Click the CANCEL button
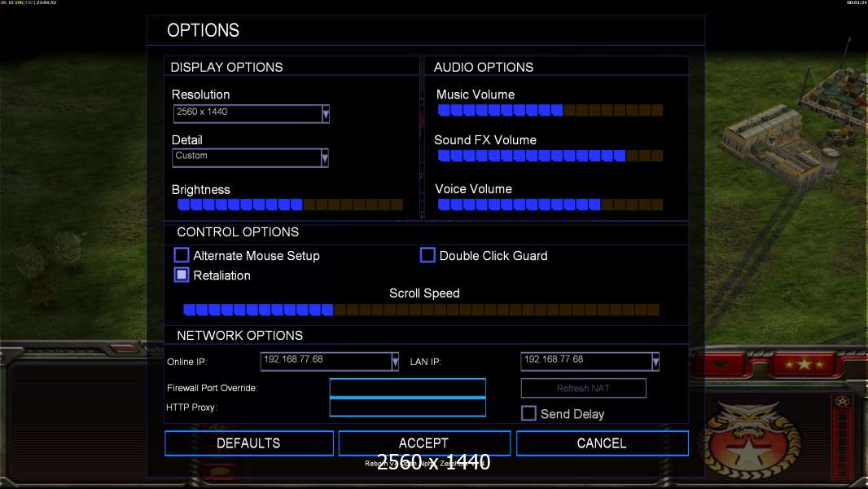This screenshot has width=868, height=489. tap(603, 443)
